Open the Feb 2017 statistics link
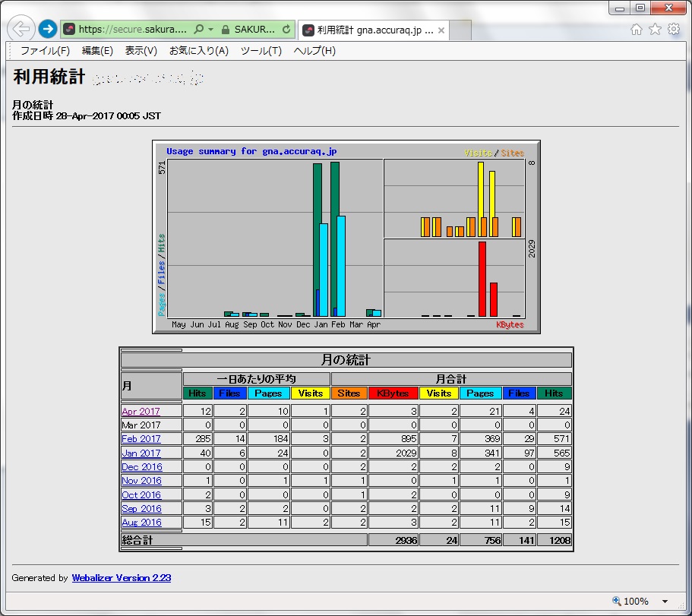Viewport: 692px width, 616px height. pos(141,439)
